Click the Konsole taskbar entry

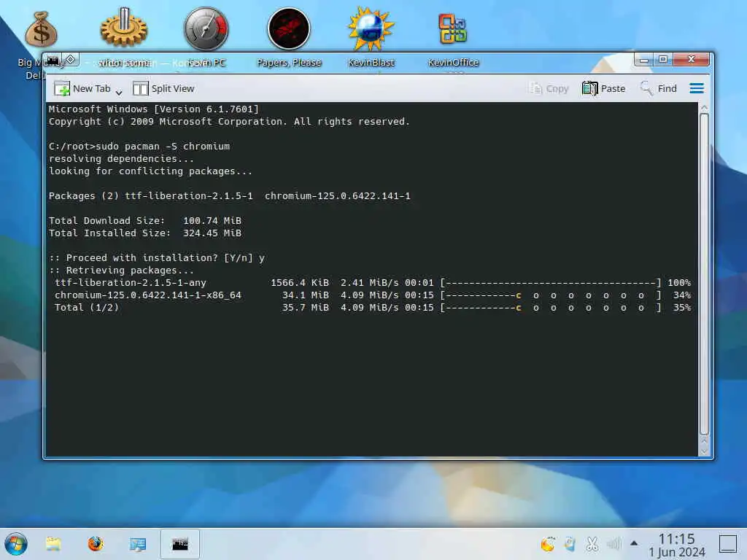(179, 544)
